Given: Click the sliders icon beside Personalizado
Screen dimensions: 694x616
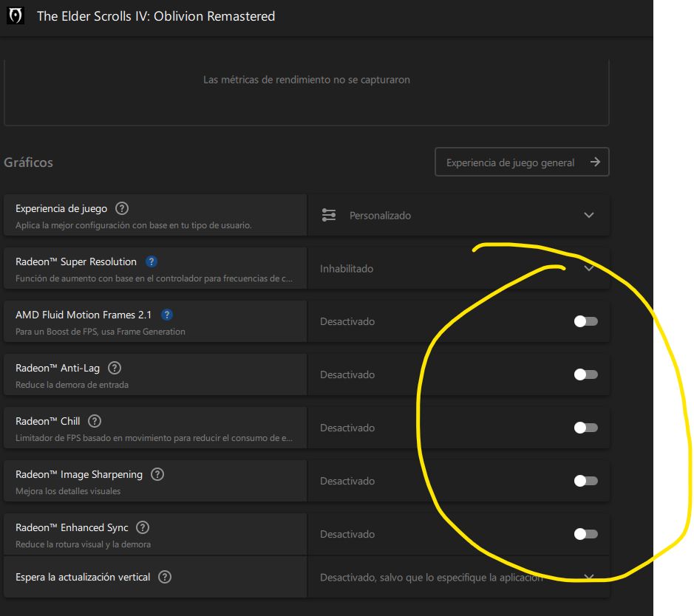Looking at the screenshot, I should coord(328,215).
